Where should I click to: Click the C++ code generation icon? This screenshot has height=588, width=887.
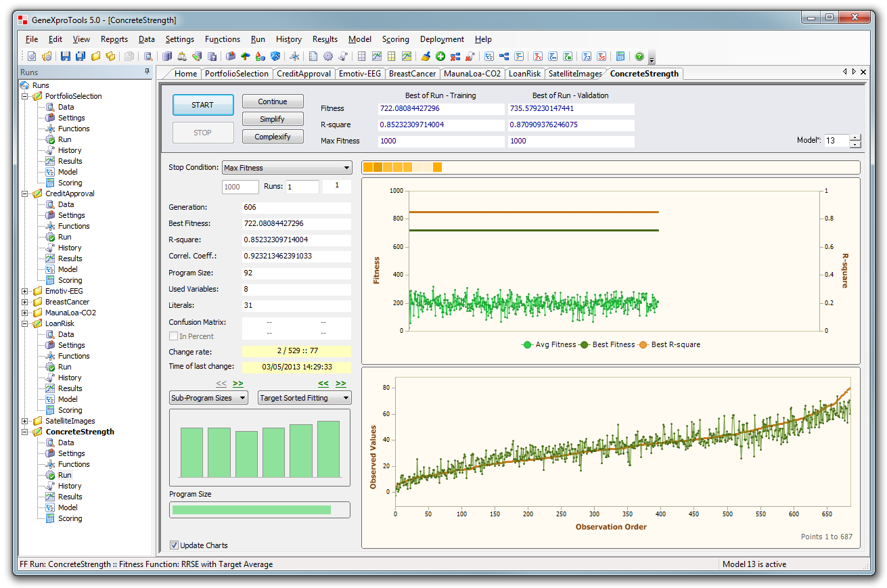coord(553,57)
